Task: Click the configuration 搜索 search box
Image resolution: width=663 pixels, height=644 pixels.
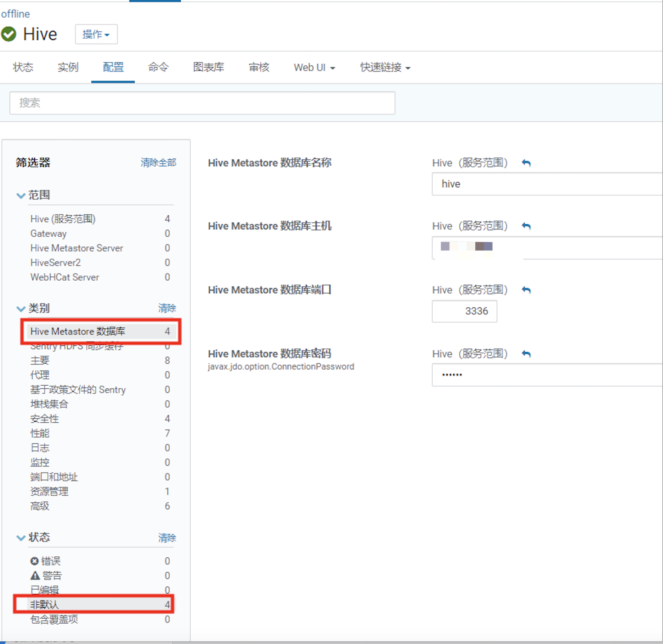Action: pyautogui.click(x=202, y=103)
